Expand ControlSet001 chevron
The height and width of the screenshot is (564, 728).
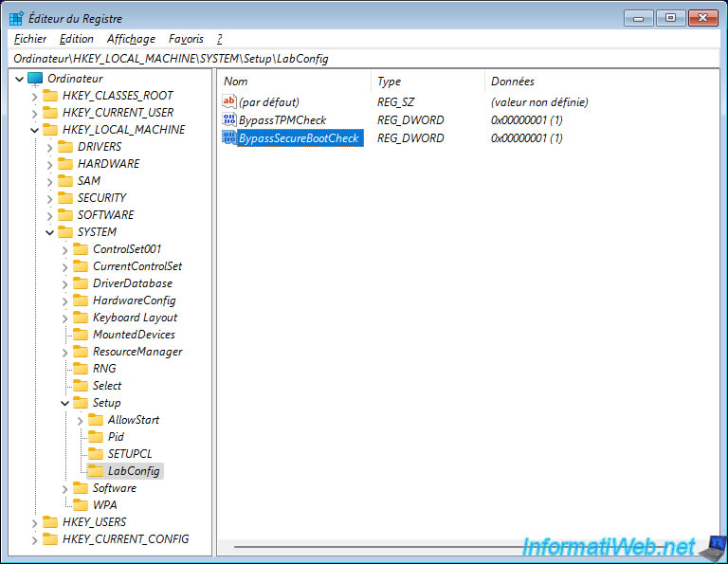65,250
